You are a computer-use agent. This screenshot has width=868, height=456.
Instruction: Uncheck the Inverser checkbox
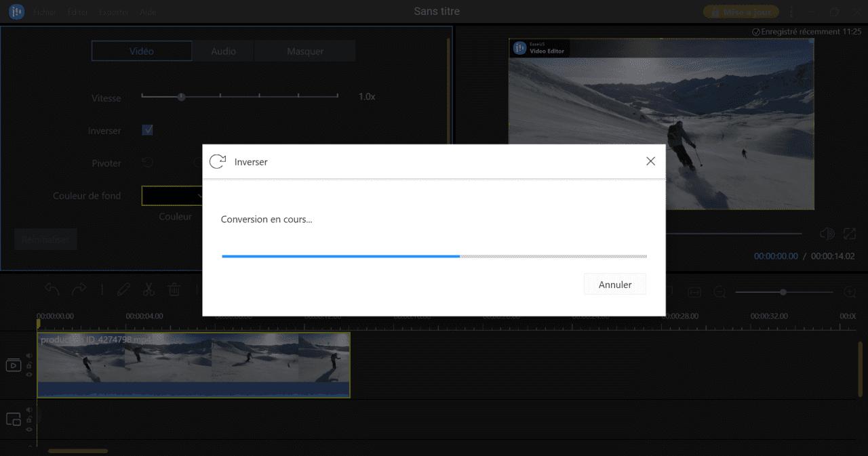point(146,129)
